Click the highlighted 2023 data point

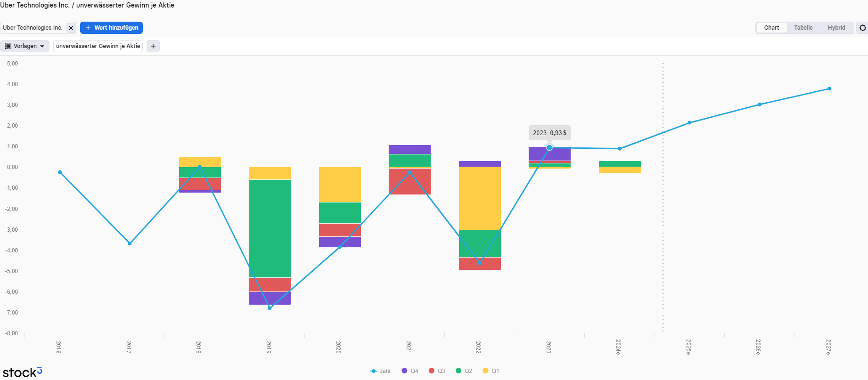549,148
